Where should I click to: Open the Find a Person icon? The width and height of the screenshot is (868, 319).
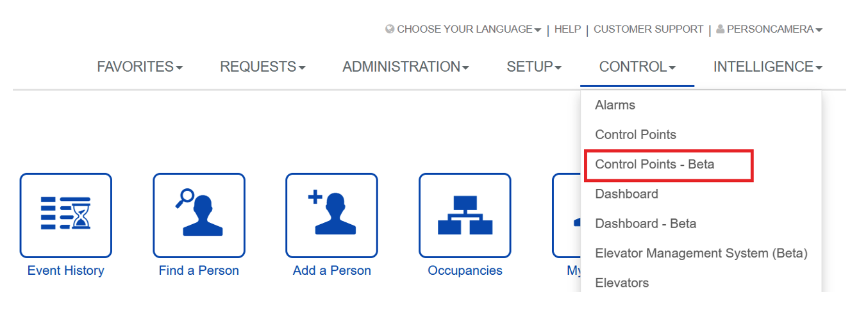(199, 215)
